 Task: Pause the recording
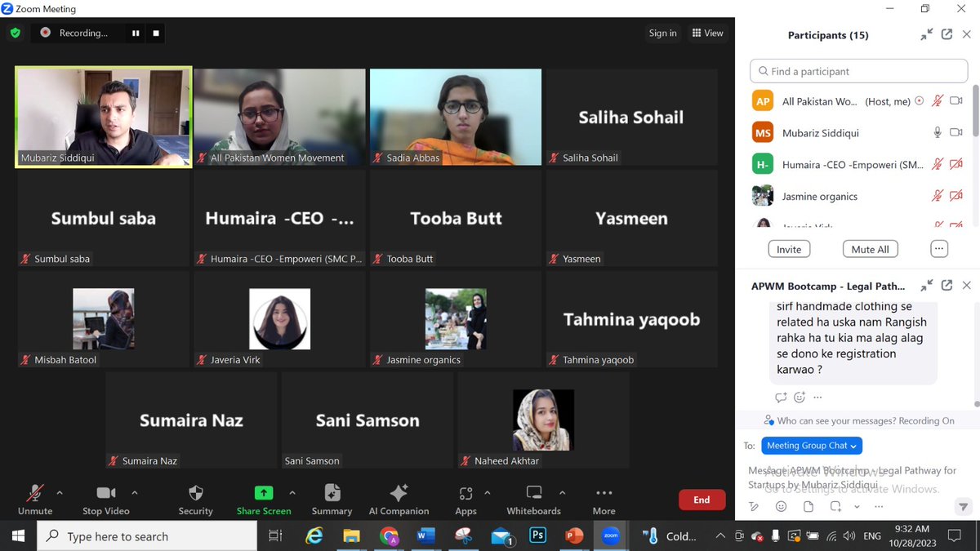[x=136, y=33]
